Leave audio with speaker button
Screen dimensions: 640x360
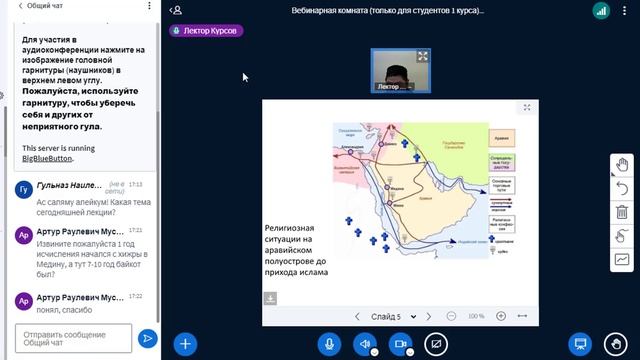[x=364, y=344]
